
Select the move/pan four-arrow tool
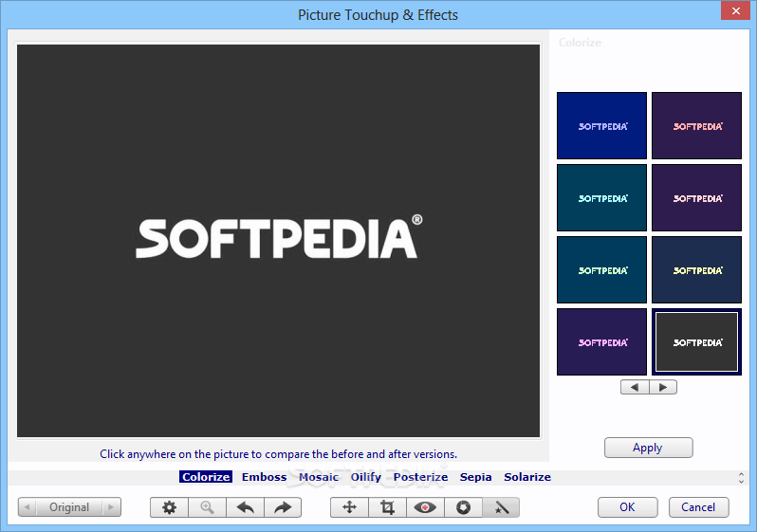[349, 507]
